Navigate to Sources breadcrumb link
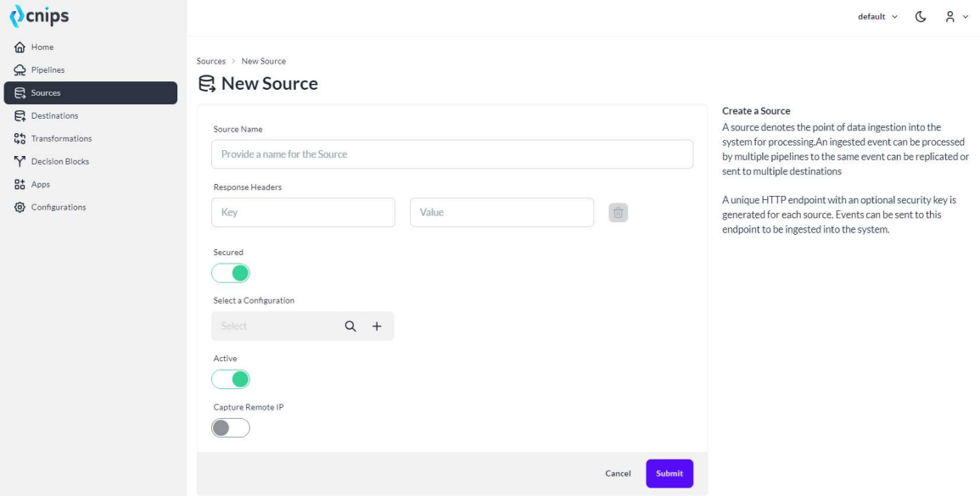Image resolution: width=980 pixels, height=496 pixels. (x=210, y=61)
